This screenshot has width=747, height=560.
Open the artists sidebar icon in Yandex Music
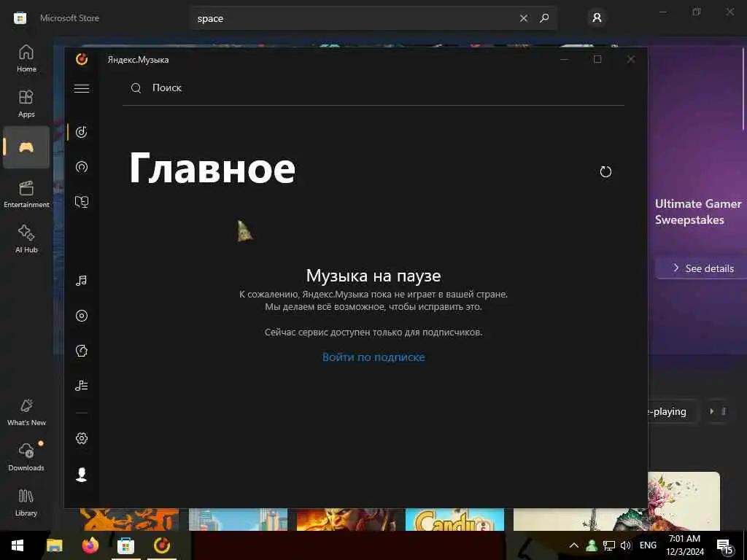82,351
